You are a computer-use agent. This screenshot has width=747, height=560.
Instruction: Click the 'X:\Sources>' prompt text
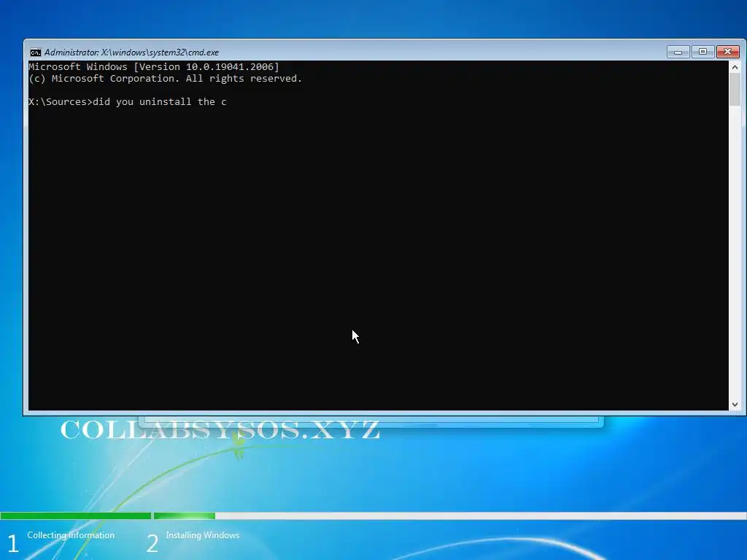pos(61,101)
